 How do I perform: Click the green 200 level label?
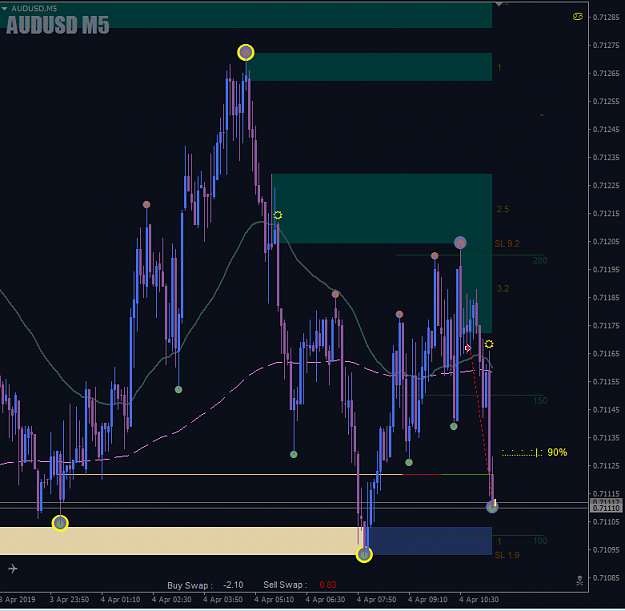pos(540,261)
